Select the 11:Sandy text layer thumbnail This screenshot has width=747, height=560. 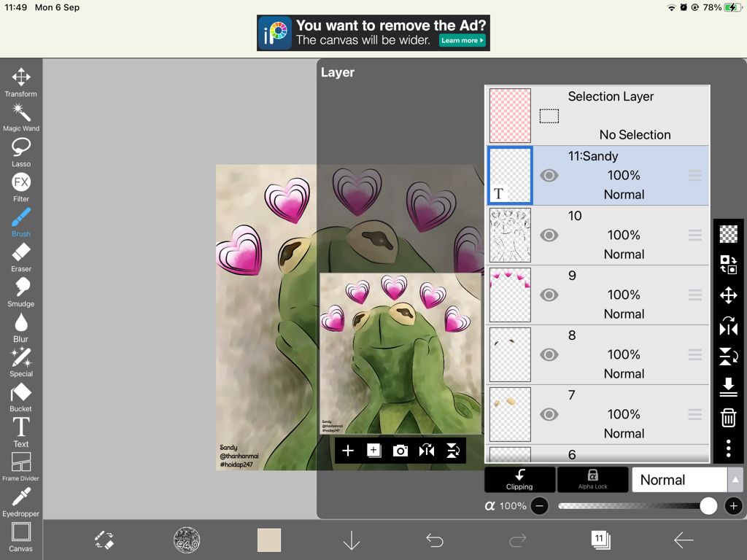pos(510,176)
